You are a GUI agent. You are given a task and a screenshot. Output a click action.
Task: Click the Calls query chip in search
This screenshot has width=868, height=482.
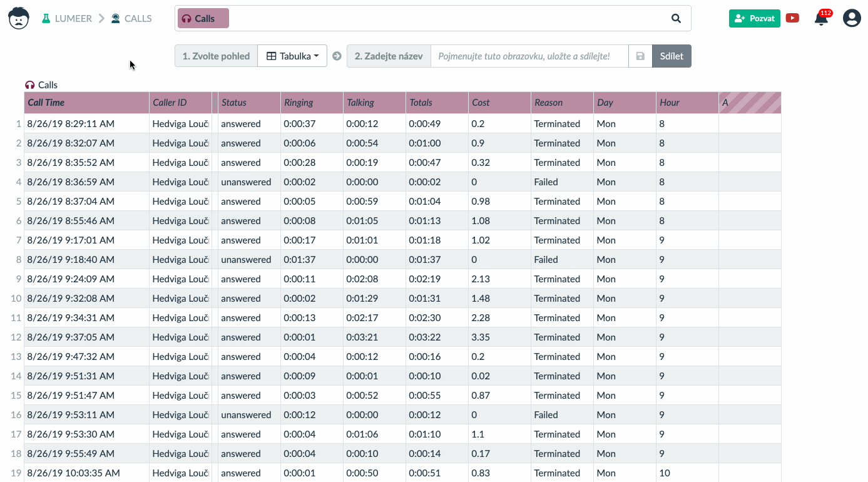[203, 19]
